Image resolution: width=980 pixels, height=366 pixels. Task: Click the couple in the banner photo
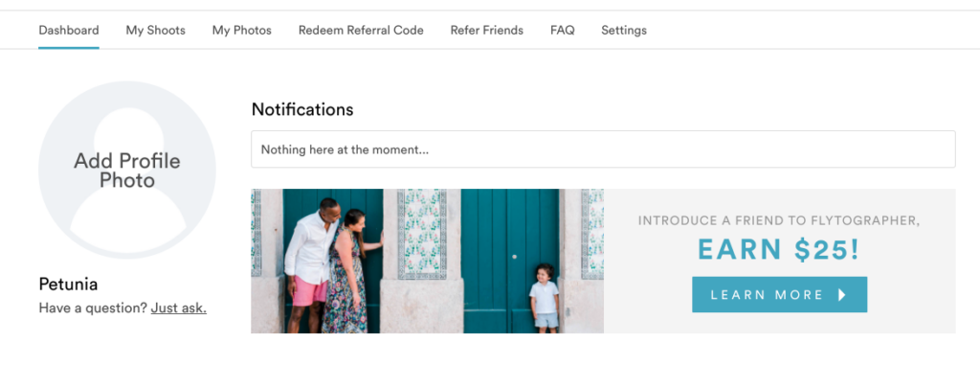[x=332, y=266]
